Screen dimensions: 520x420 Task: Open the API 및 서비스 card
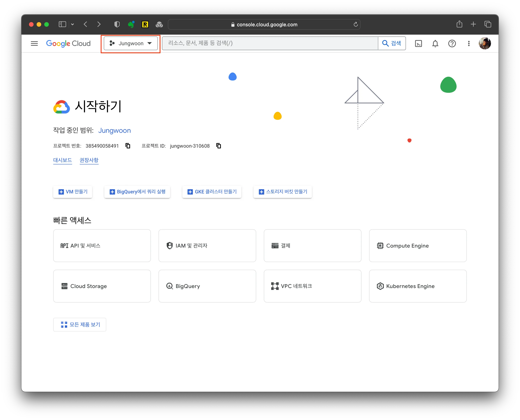pyautogui.click(x=102, y=245)
